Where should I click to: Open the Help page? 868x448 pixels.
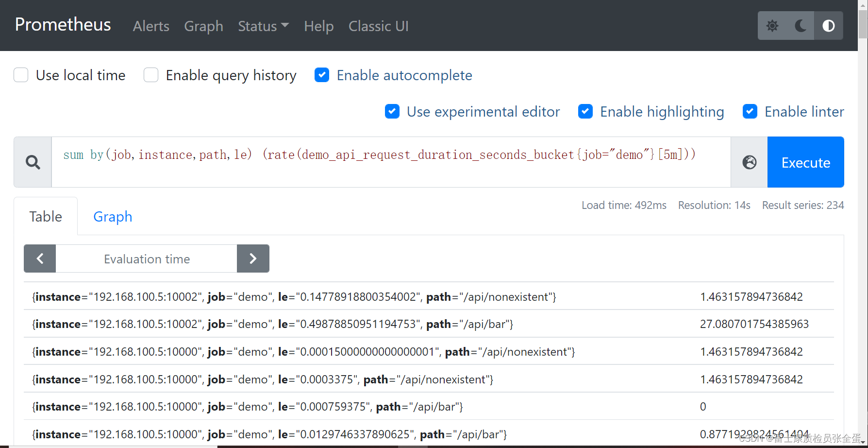(x=318, y=26)
